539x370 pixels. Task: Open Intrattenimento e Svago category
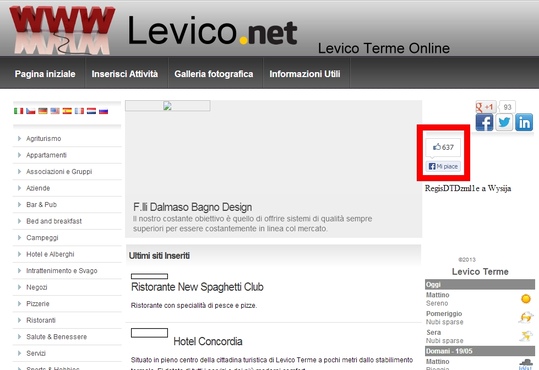click(62, 271)
